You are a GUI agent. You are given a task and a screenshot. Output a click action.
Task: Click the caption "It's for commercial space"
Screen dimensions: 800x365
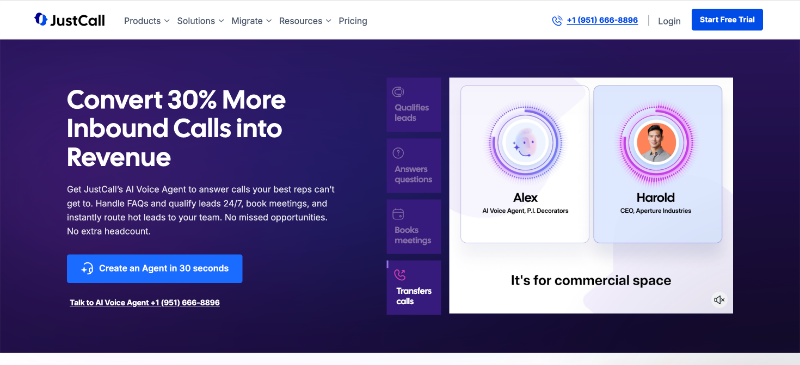pyautogui.click(x=591, y=280)
